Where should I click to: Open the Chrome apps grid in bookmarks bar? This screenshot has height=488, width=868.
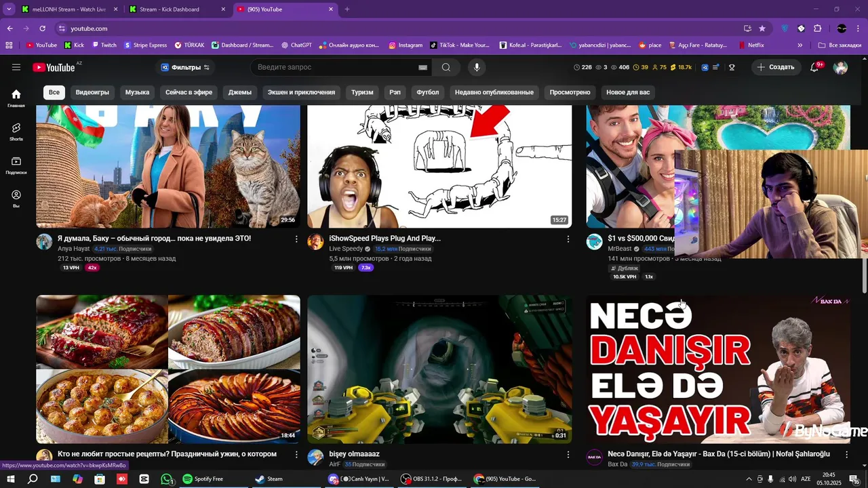pyautogui.click(x=9, y=45)
